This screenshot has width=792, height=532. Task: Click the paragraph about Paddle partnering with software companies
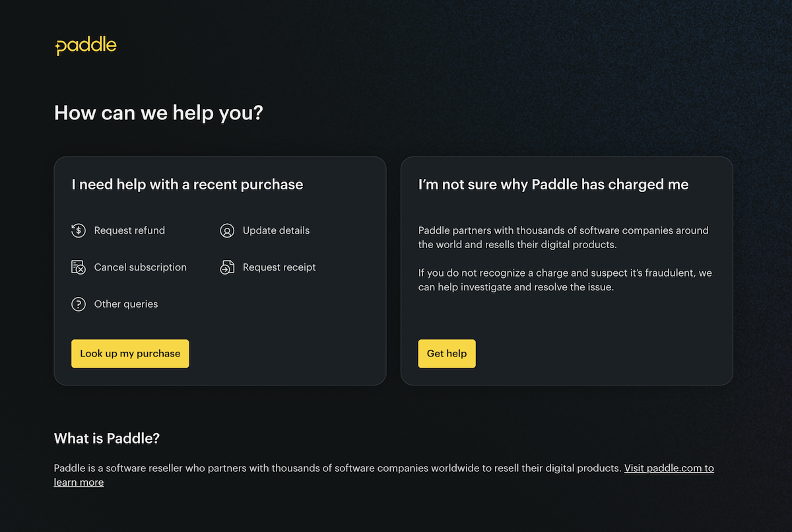click(x=564, y=238)
